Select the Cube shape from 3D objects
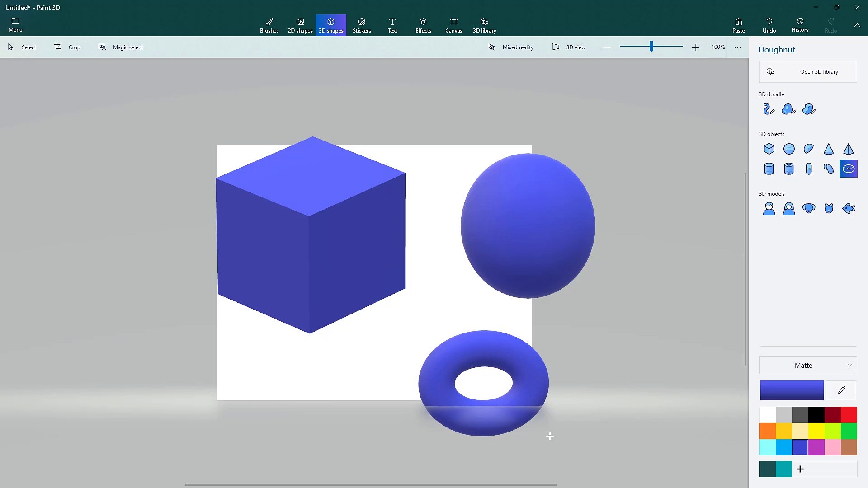This screenshot has width=868, height=488. (769, 149)
